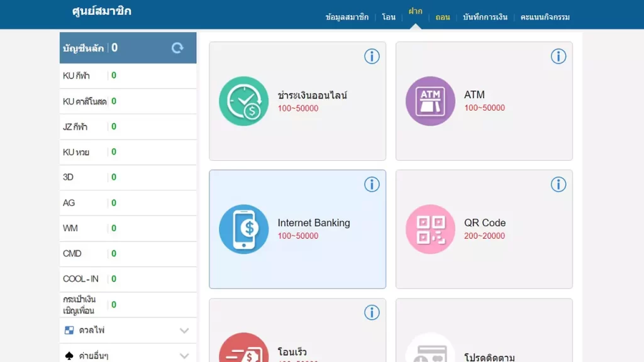Click the โปรดติดตาม card label
This screenshot has height=362, width=644.
click(489, 357)
